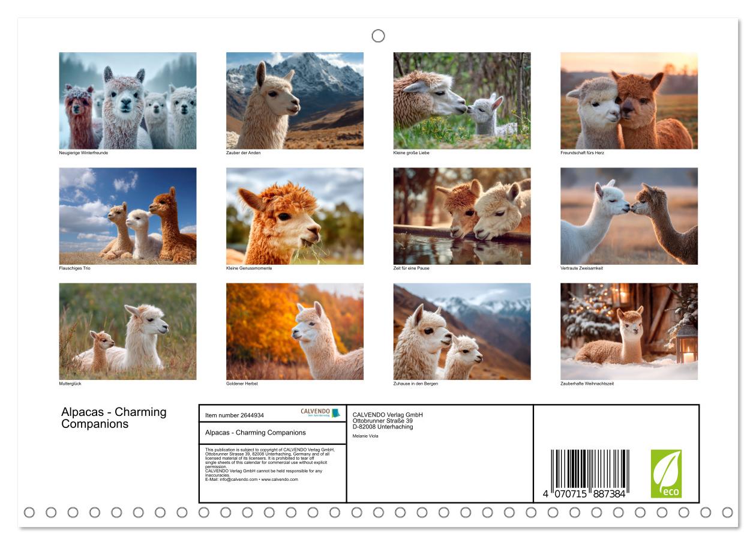
Task: Click the caption text "Freundschaft fürs Herz"
Action: (x=583, y=153)
